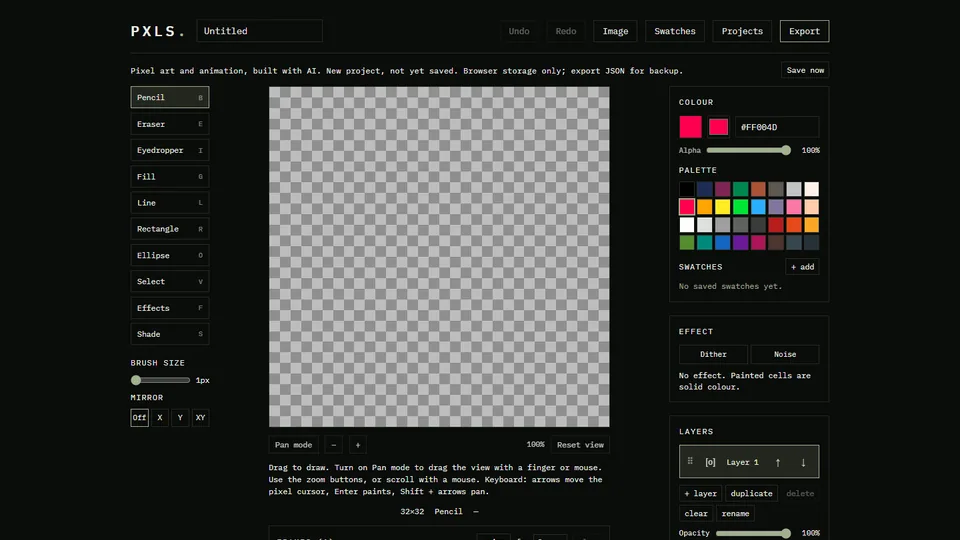Click Redo in the header
The image size is (960, 540).
pos(566,31)
